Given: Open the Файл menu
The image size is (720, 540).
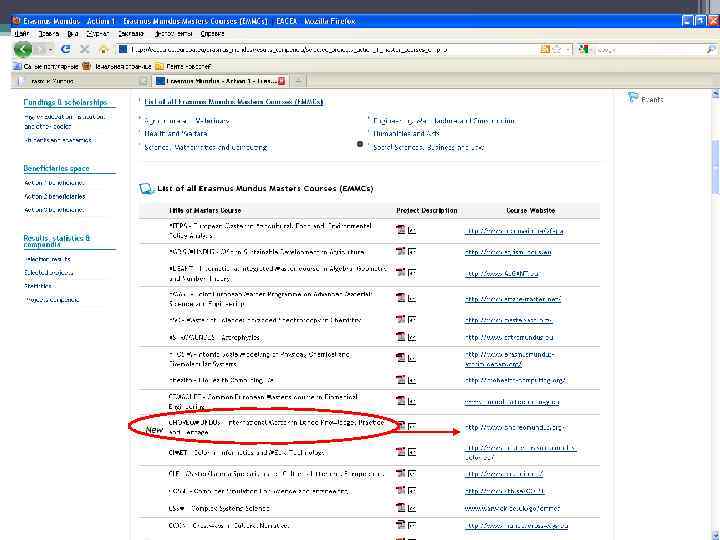Looking at the screenshot, I should pos(21,34).
